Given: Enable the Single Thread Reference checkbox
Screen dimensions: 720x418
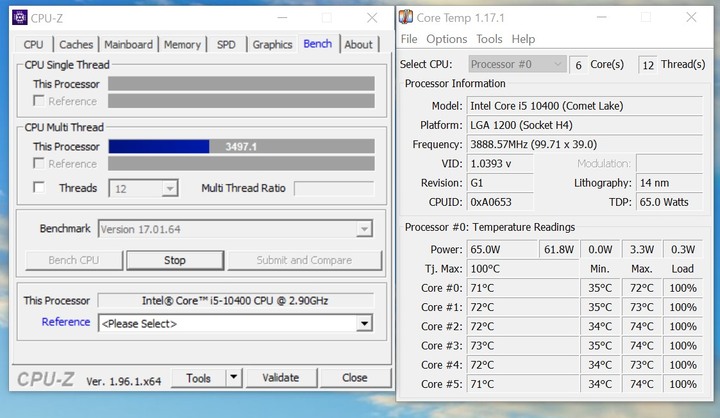Looking at the screenshot, I should pyautogui.click(x=39, y=101).
